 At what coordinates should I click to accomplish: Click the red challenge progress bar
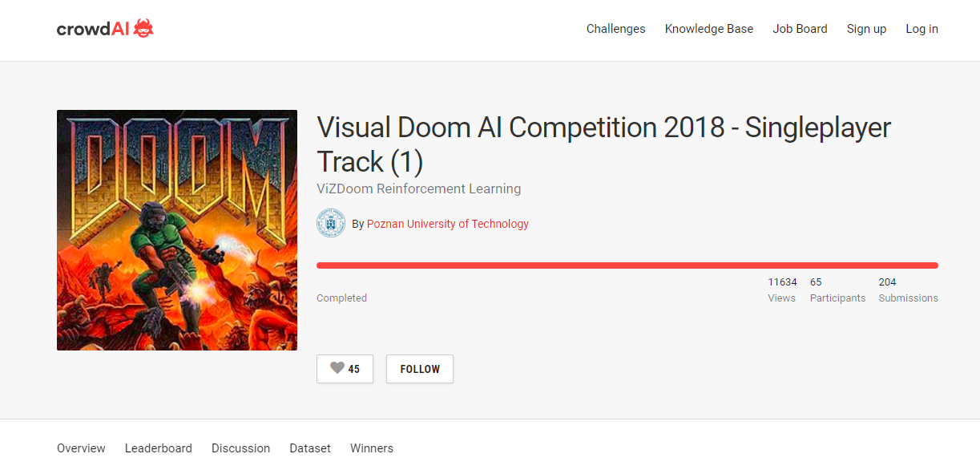pos(627,265)
